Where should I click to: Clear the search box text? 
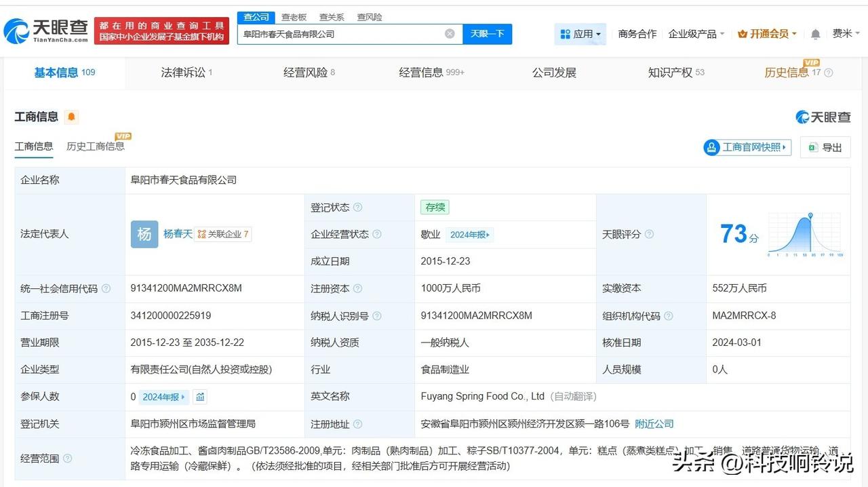click(x=450, y=34)
